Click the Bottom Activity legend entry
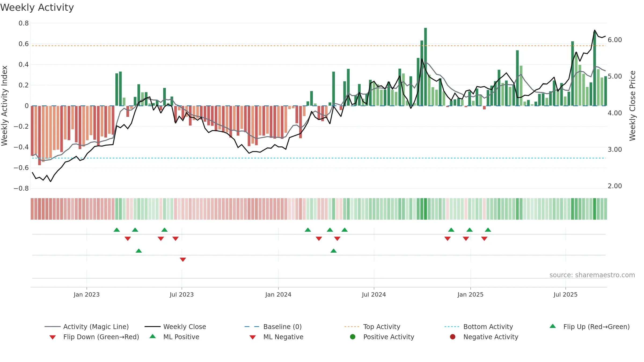The image size is (644, 362). 478,327
